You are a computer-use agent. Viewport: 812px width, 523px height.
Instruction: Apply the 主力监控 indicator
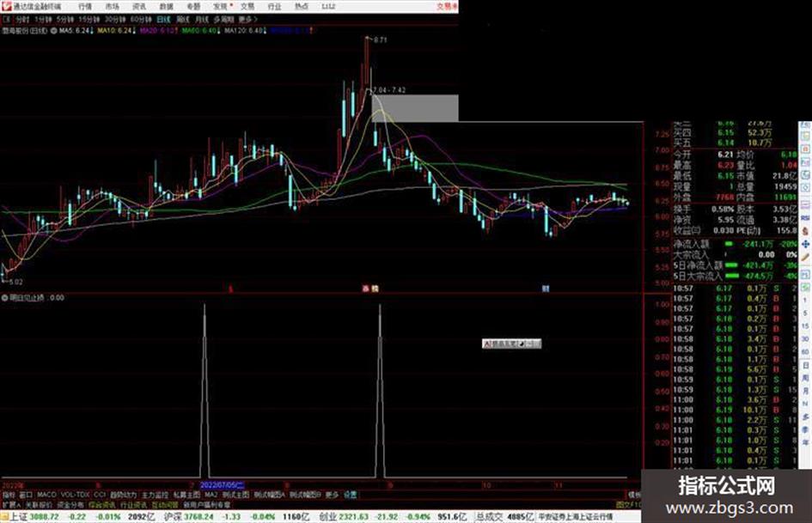tap(156, 495)
